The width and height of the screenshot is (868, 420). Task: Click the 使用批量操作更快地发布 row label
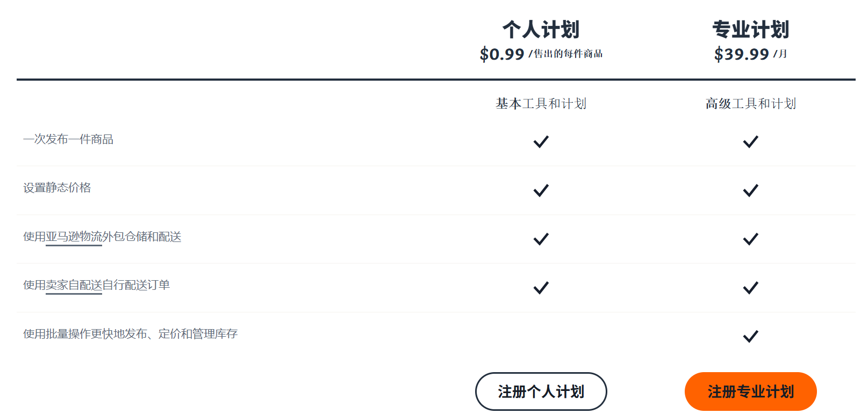pyautogui.click(x=132, y=334)
